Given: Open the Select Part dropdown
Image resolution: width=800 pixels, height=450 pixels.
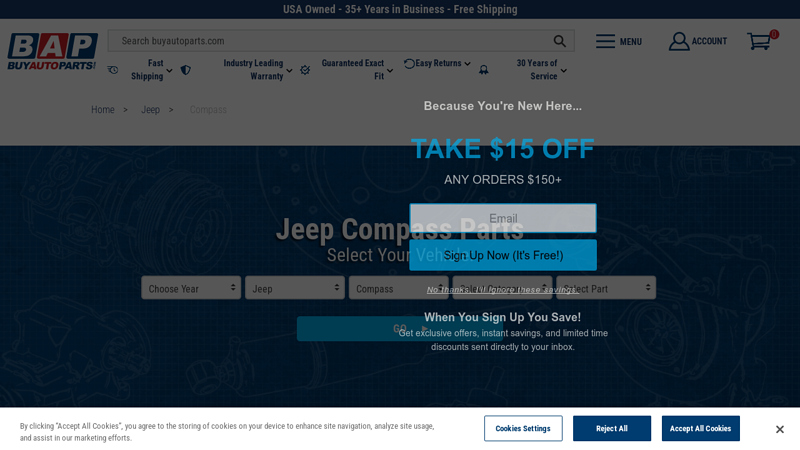Looking at the screenshot, I should click(606, 288).
